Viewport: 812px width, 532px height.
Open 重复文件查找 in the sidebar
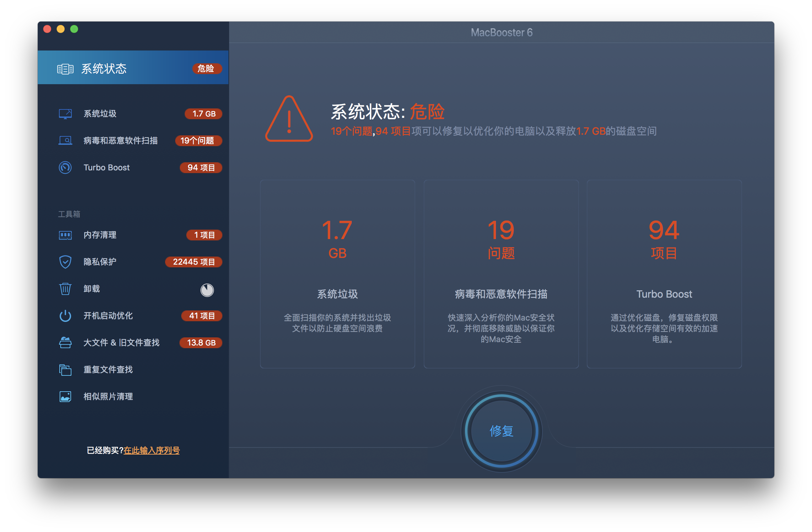(133, 370)
